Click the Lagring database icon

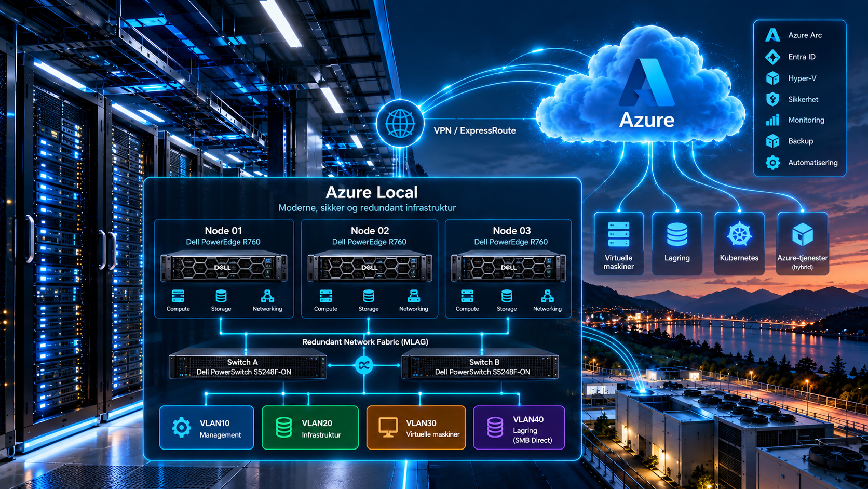tap(677, 234)
